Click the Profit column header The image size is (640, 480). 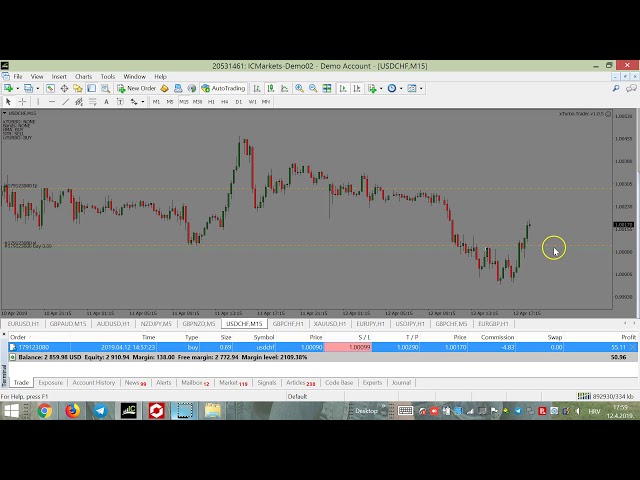coord(627,337)
